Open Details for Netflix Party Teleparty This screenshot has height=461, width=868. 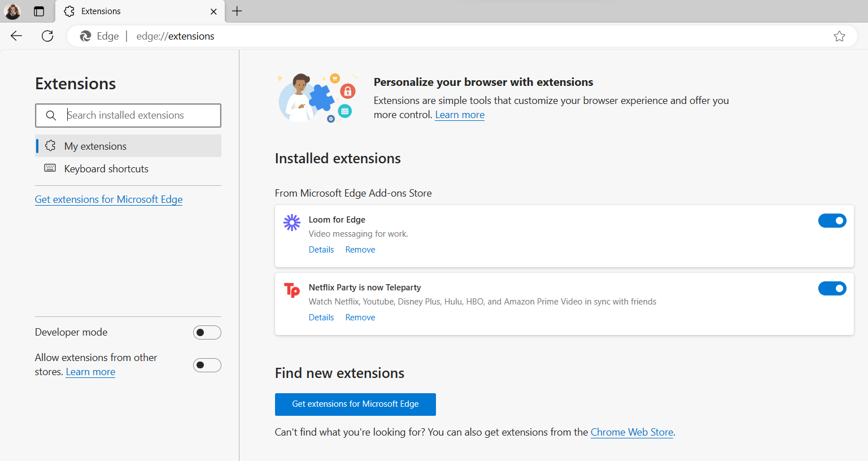321,318
